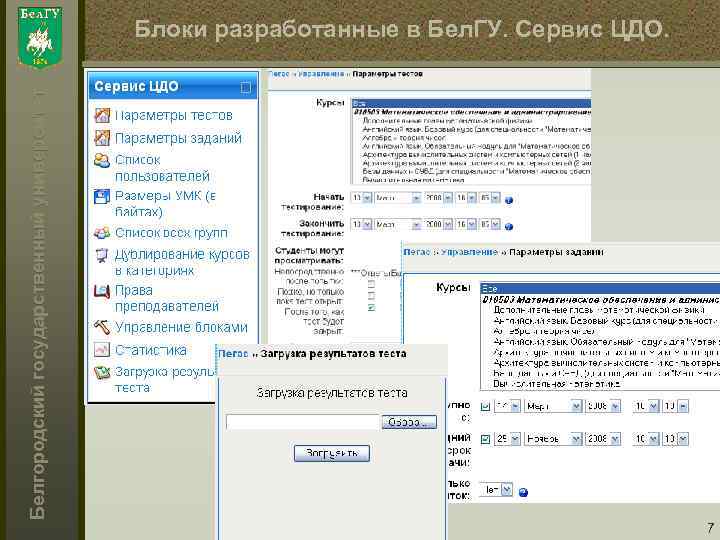Open the Параметры заданий link
Image resolution: width=720 pixels, height=540 pixels.
point(178,138)
